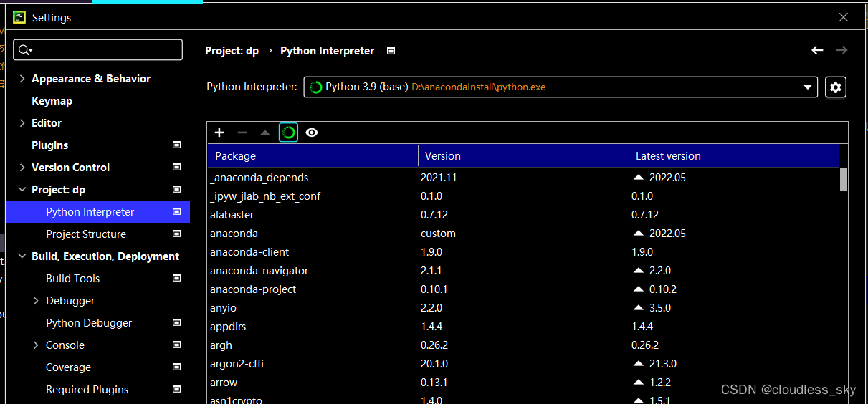The image size is (868, 404).
Task: Click the settings search input field
Action: 98,49
